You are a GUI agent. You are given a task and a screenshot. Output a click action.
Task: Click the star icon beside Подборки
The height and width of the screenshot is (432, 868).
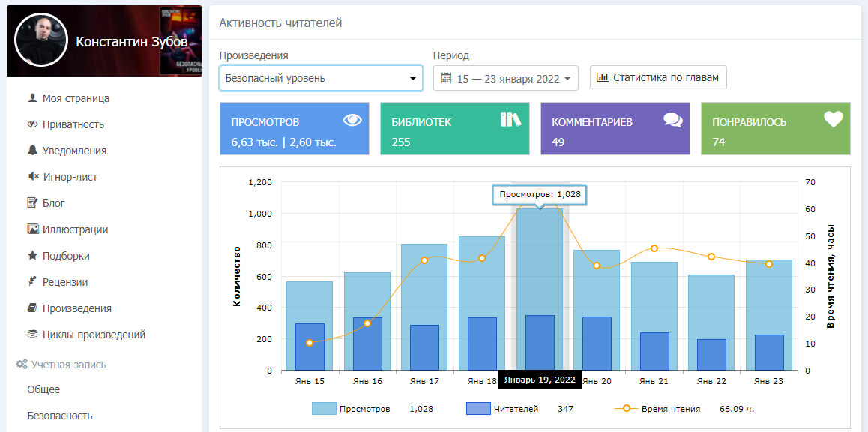coord(32,256)
